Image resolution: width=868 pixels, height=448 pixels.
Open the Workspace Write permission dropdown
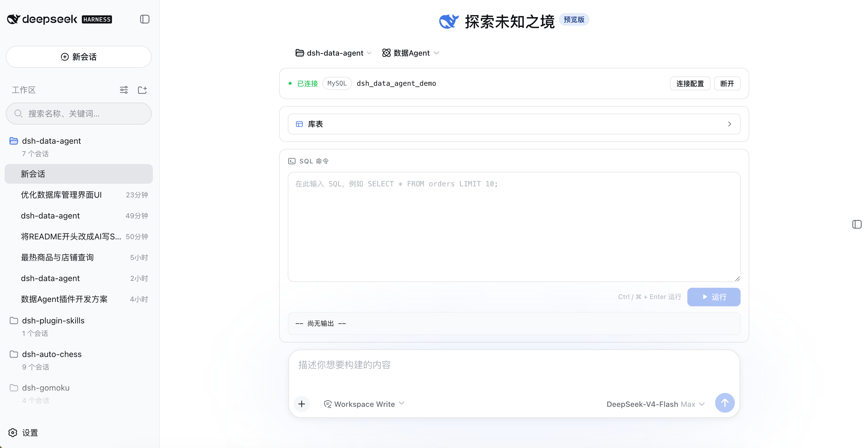(364, 404)
